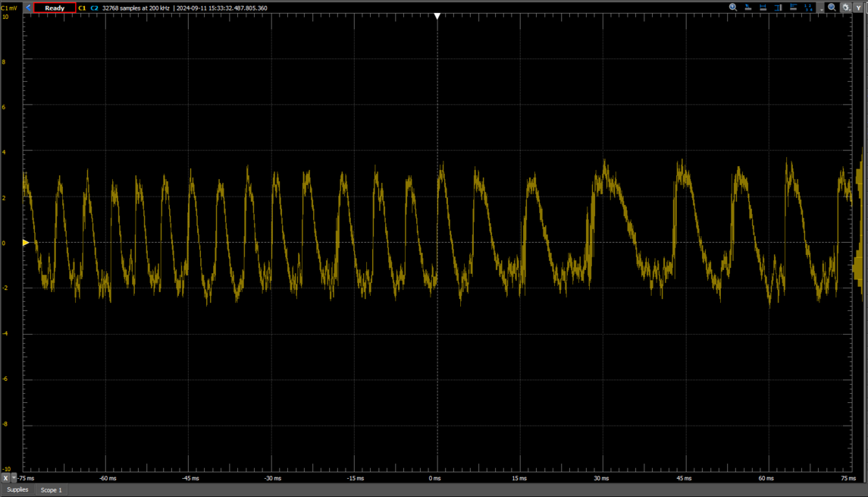
Task: Click the white trigger position marker at top
Action: click(x=437, y=16)
